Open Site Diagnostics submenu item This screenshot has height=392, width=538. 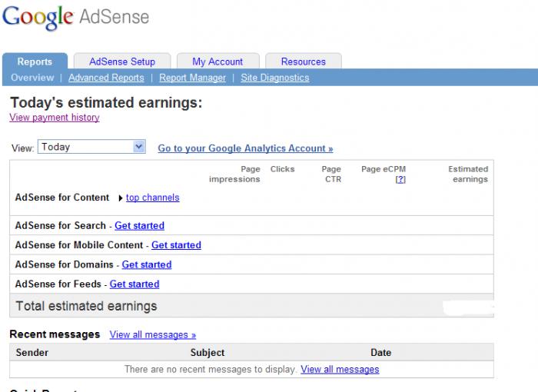click(274, 78)
